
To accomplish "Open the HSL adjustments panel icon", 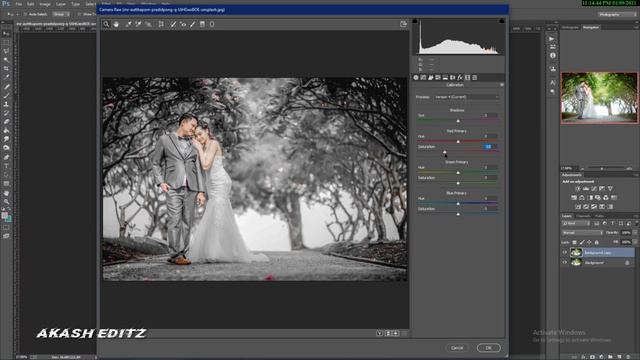I will click(438, 78).
